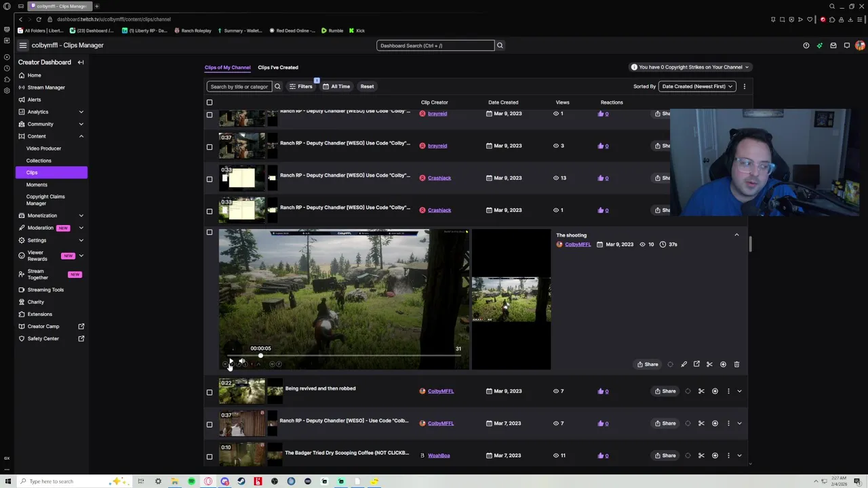868x488 pixels.
Task: Open ColbyMFFL creator link on Being revived row
Action: (441, 391)
